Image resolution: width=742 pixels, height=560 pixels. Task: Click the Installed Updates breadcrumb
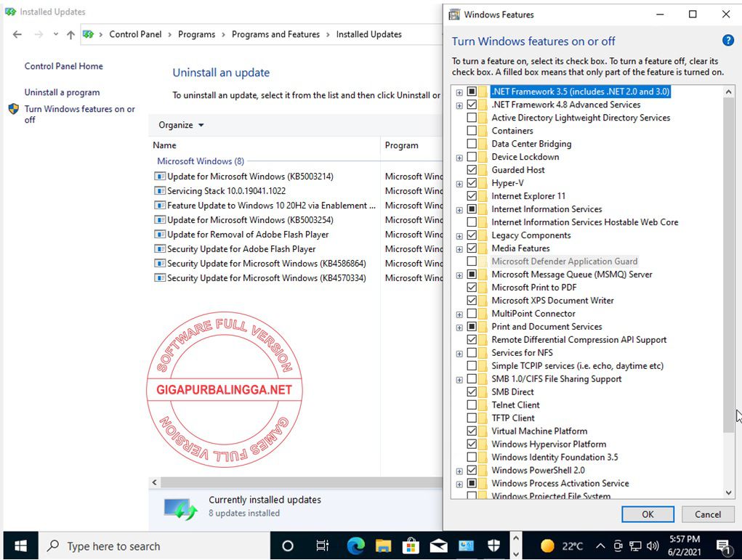(368, 35)
